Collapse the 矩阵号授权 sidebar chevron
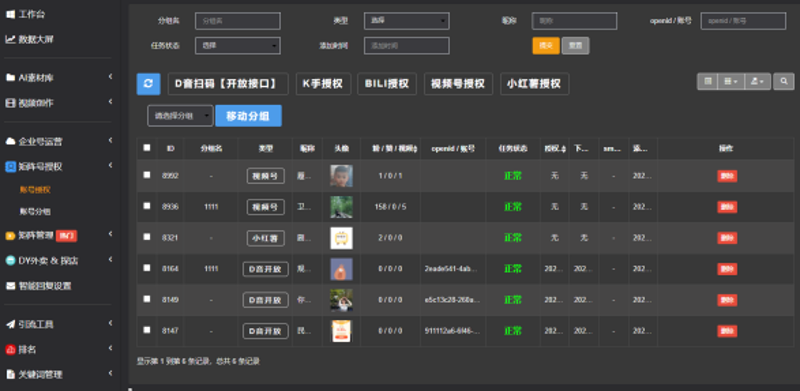Screen dimensions: 800x391 pos(110,165)
